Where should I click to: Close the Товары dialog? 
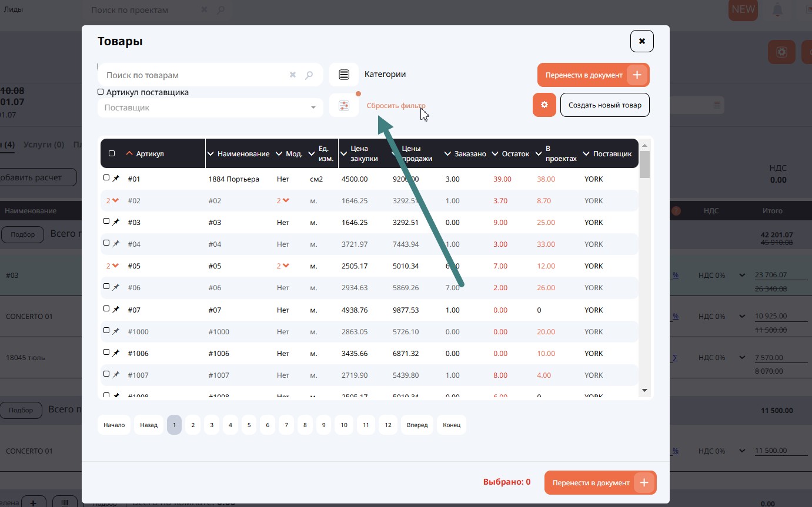coord(641,42)
